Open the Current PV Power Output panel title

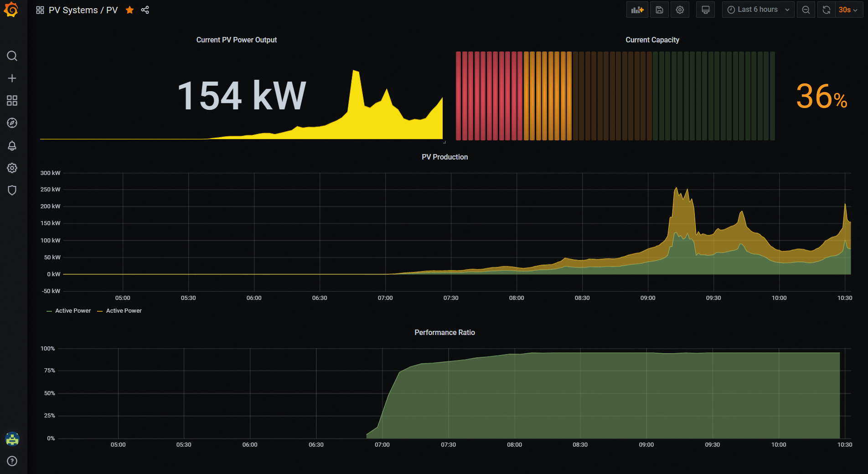tap(237, 40)
